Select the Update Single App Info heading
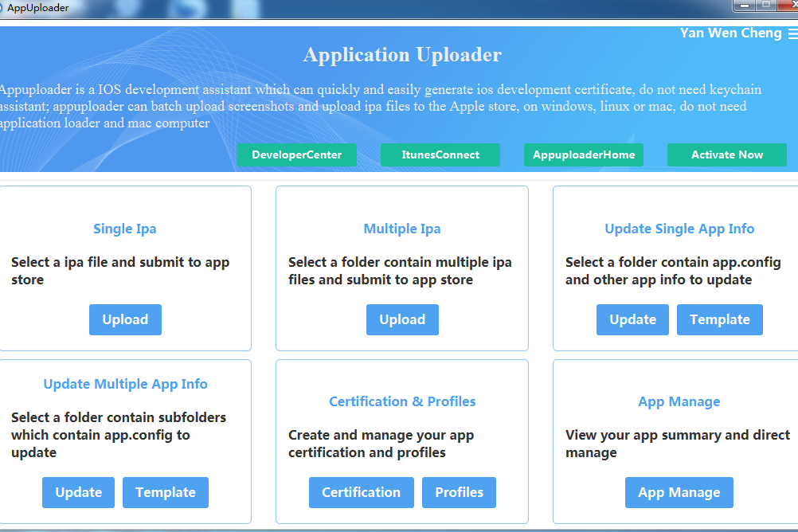 [679, 229]
